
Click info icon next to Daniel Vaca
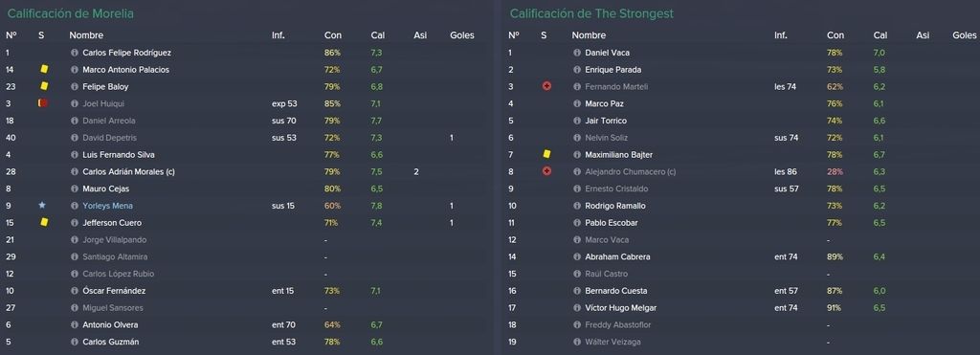577,54
